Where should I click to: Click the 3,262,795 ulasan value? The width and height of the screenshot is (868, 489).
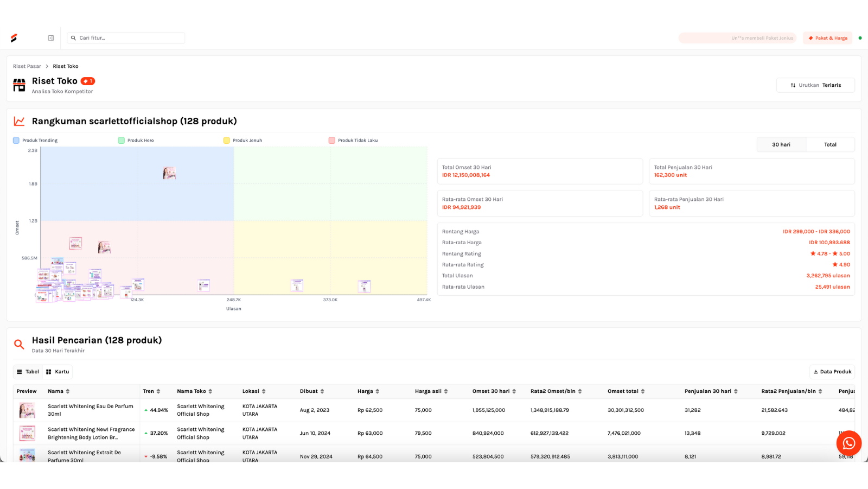click(828, 276)
